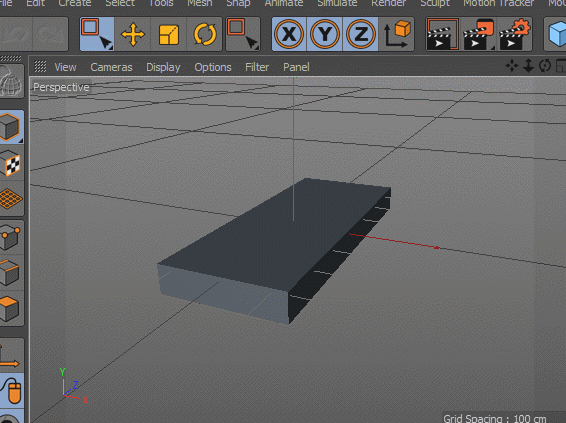Open Edit Render Settings
Screen dimensions: 566x423
tap(514, 34)
